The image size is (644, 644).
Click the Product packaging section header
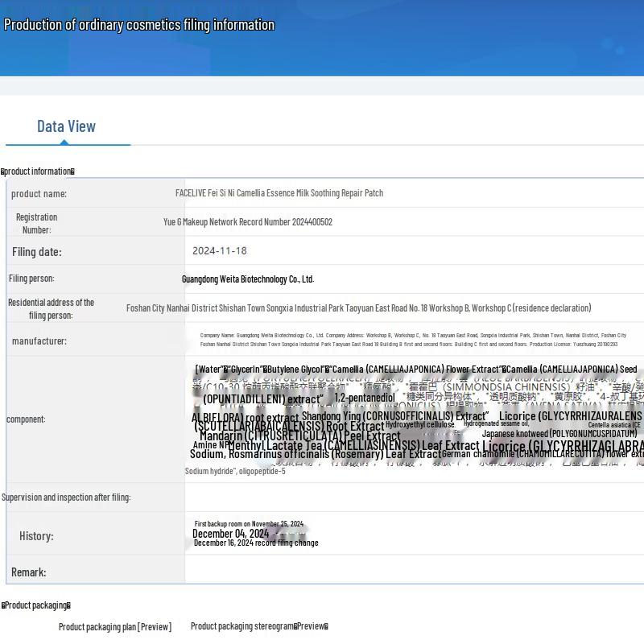point(36,605)
